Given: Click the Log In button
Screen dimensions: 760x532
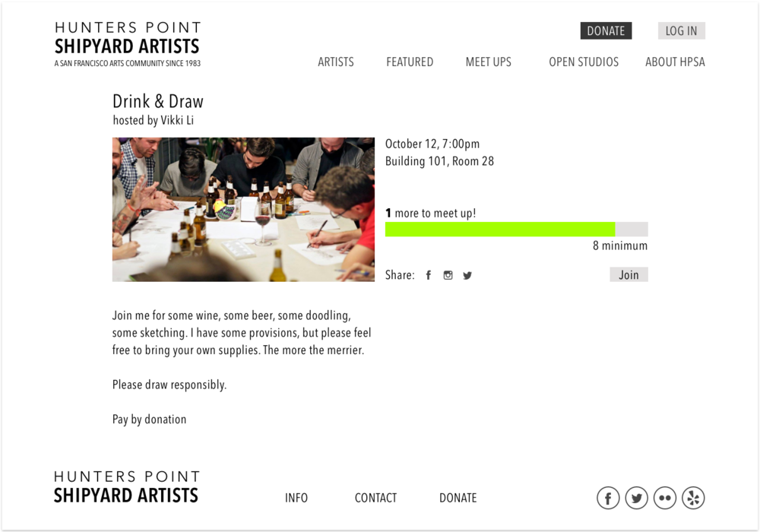Looking at the screenshot, I should 681,31.
